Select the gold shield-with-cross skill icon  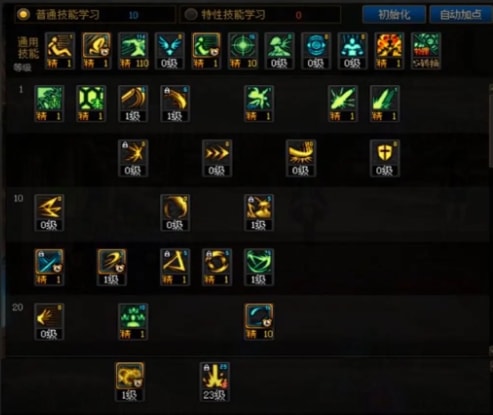(385, 158)
